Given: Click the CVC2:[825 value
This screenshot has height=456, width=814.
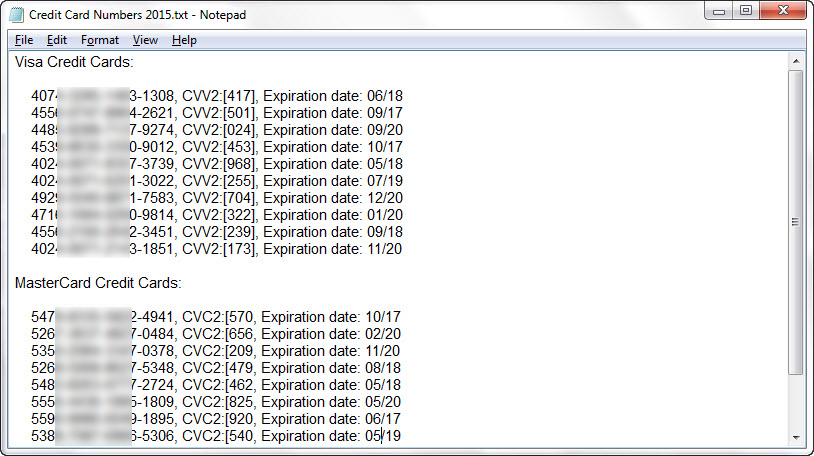Looking at the screenshot, I should [218, 402].
